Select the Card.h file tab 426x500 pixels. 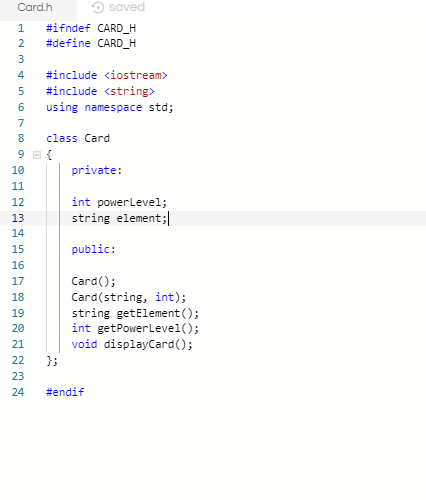point(35,7)
